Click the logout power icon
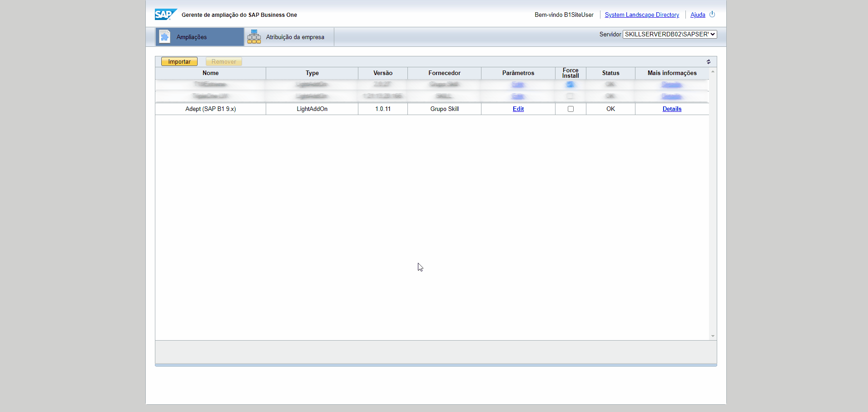 (x=712, y=15)
